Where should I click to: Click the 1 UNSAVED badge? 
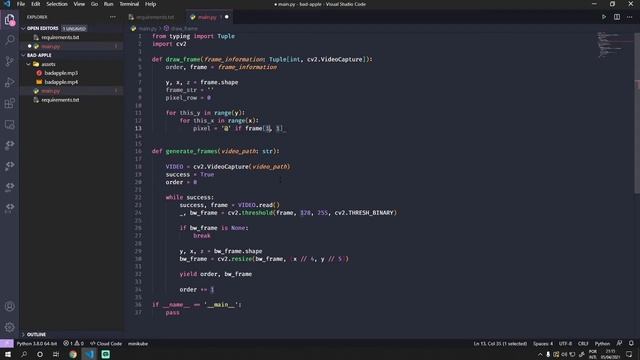tap(74, 29)
